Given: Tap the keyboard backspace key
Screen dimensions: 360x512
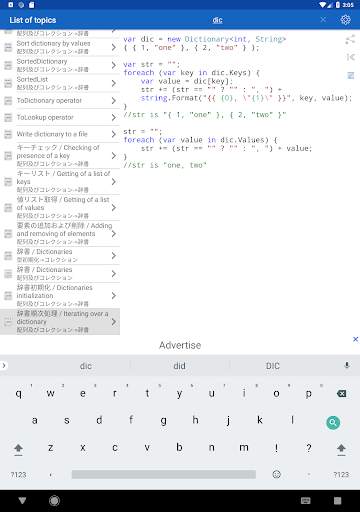Looking at the screenshot, I should point(341,394).
